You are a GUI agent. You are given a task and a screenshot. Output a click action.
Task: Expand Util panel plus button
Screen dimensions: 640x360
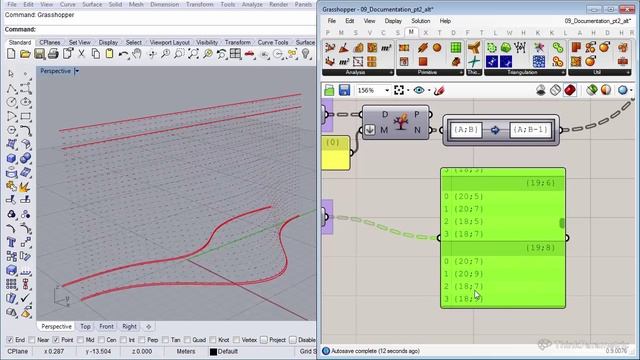[x=628, y=72]
